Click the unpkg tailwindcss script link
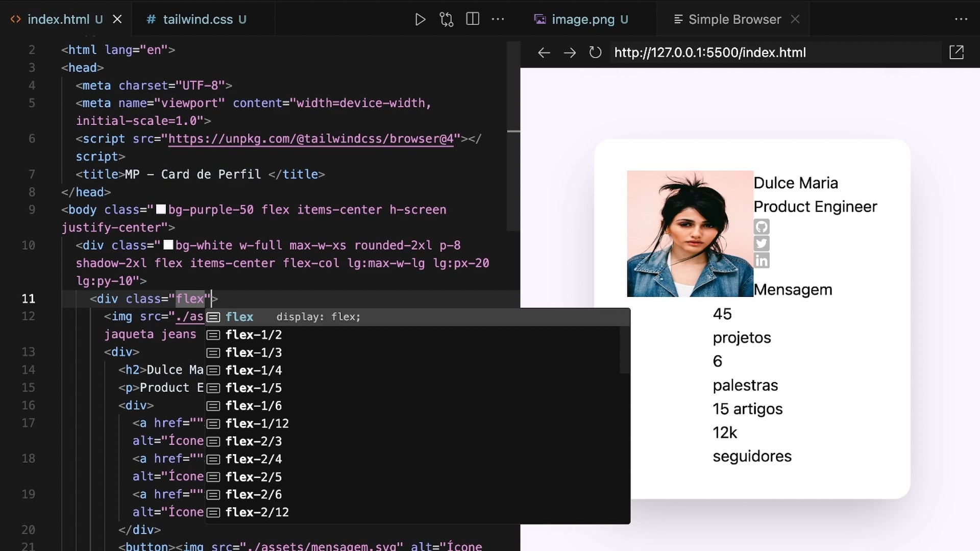This screenshot has height=551, width=980. click(311, 139)
